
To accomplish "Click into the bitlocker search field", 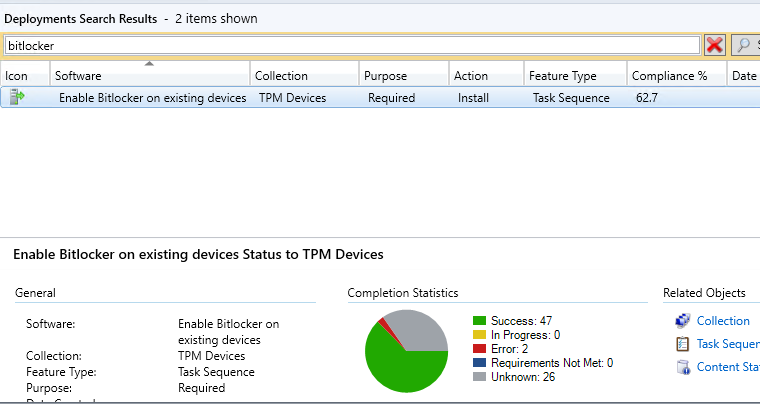I will 350,45.
